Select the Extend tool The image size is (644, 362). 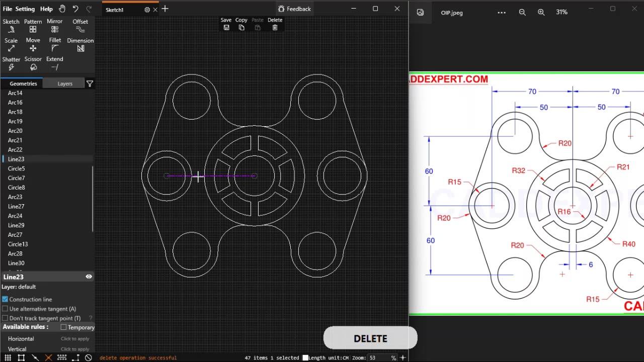(x=55, y=63)
